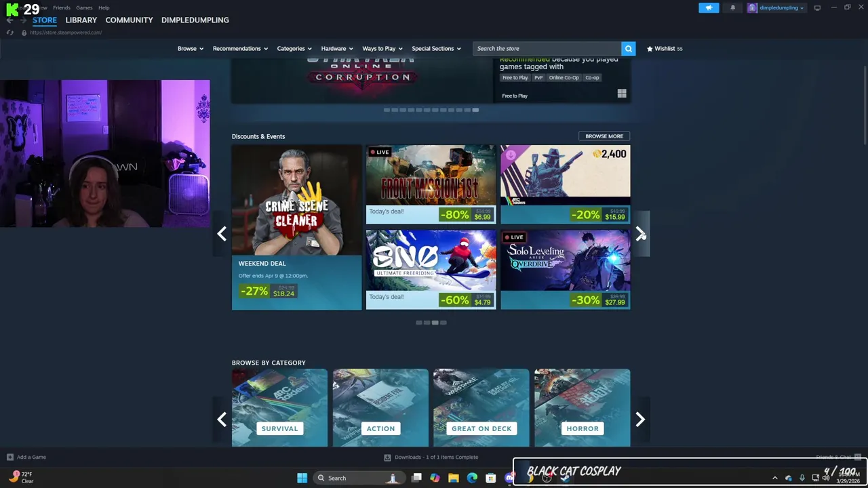Click the Add a Game link
Screen dimensions: 868x488
pyautogui.click(x=31, y=457)
